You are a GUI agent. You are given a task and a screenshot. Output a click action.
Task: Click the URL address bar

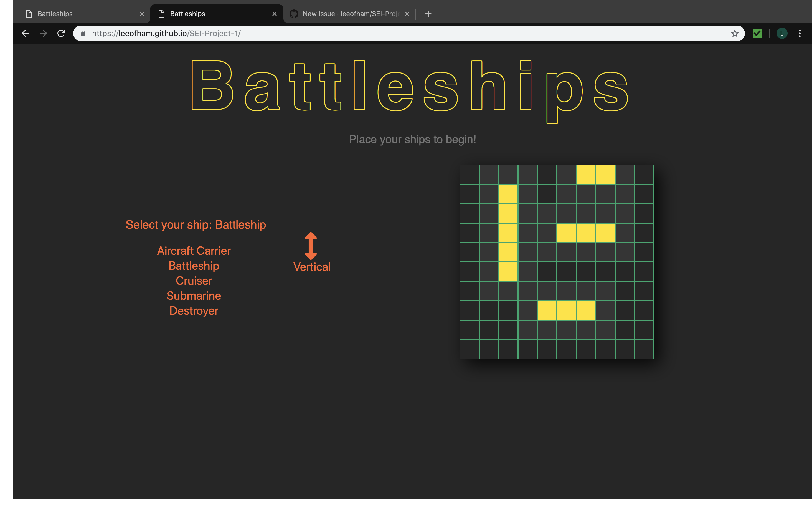pyautogui.click(x=405, y=33)
